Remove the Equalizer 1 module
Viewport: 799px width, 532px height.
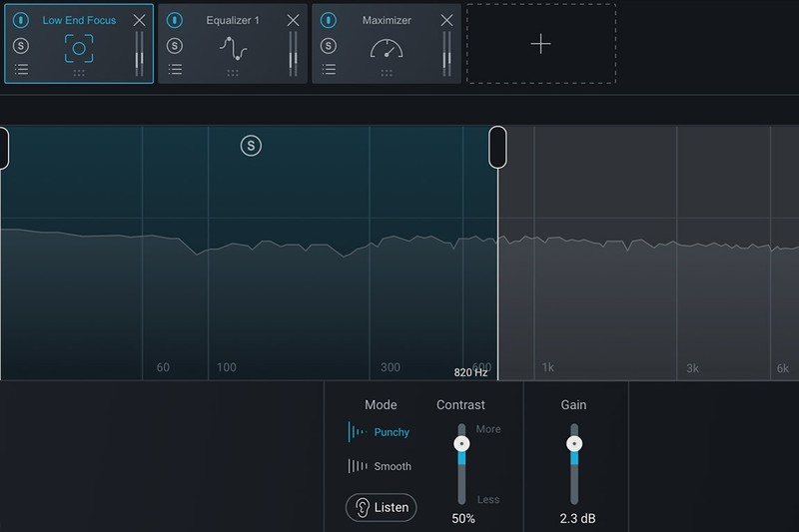(x=293, y=20)
